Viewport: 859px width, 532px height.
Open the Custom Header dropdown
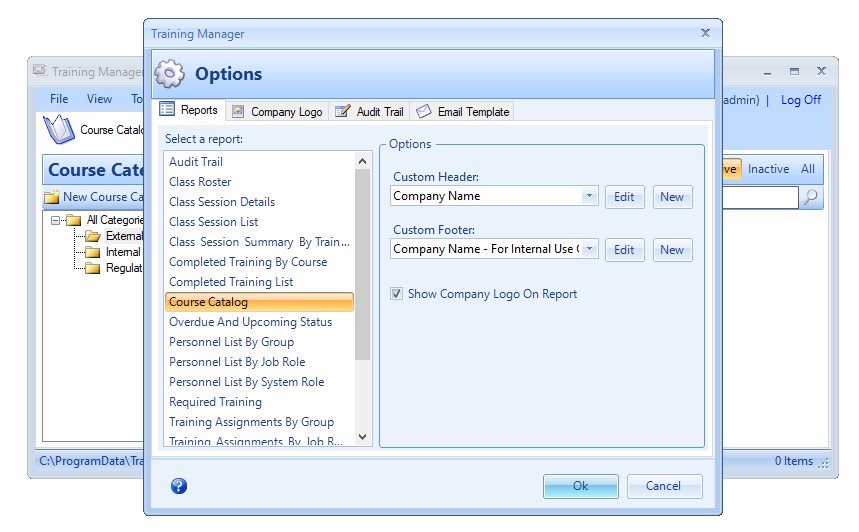(589, 197)
